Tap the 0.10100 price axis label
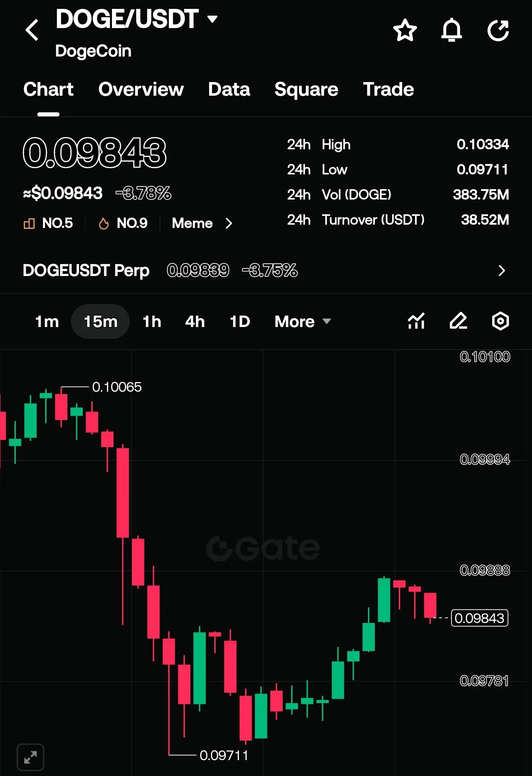Screen dimensions: 532x776 485,357
